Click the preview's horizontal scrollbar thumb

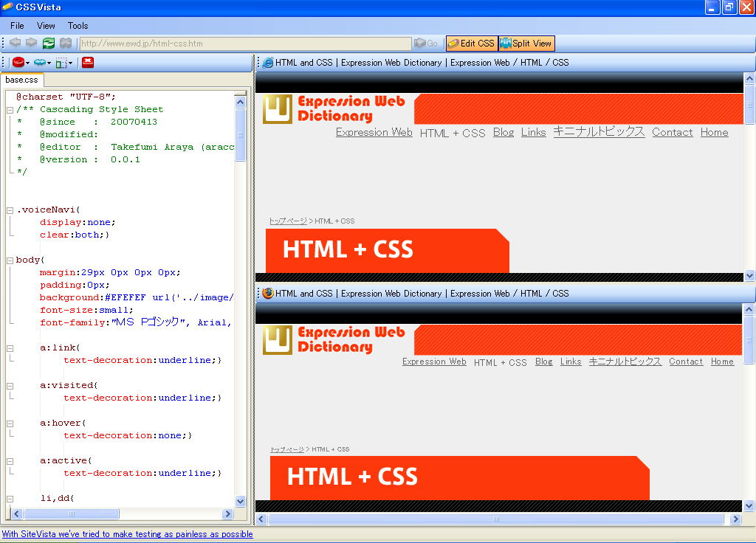[496, 519]
